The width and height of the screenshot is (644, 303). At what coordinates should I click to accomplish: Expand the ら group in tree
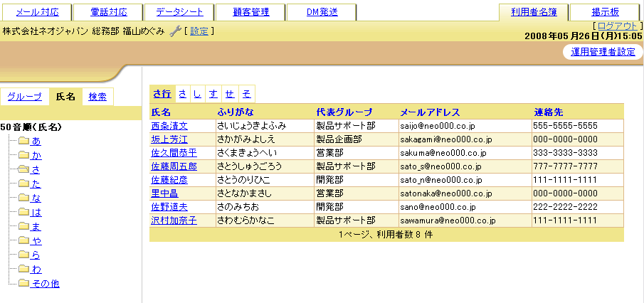(36, 255)
